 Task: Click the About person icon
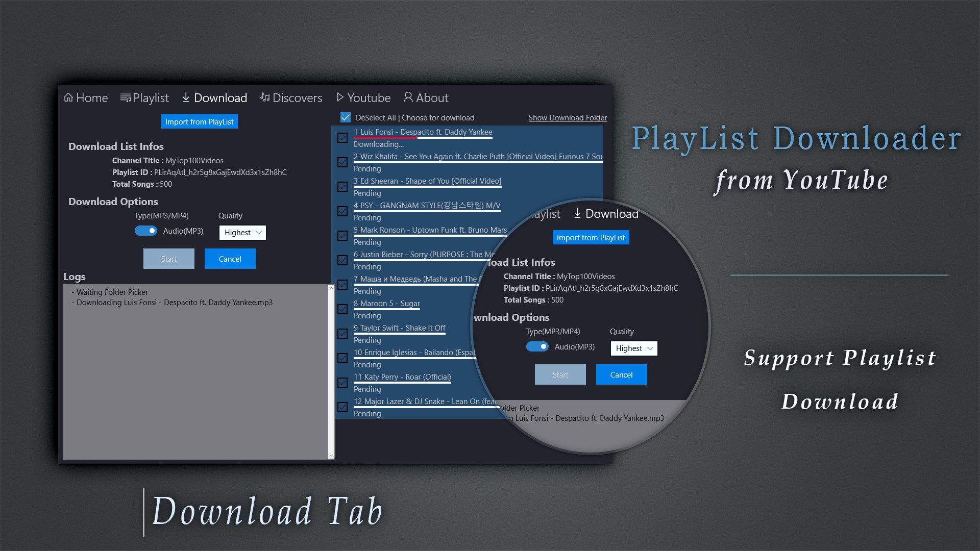[x=408, y=97]
